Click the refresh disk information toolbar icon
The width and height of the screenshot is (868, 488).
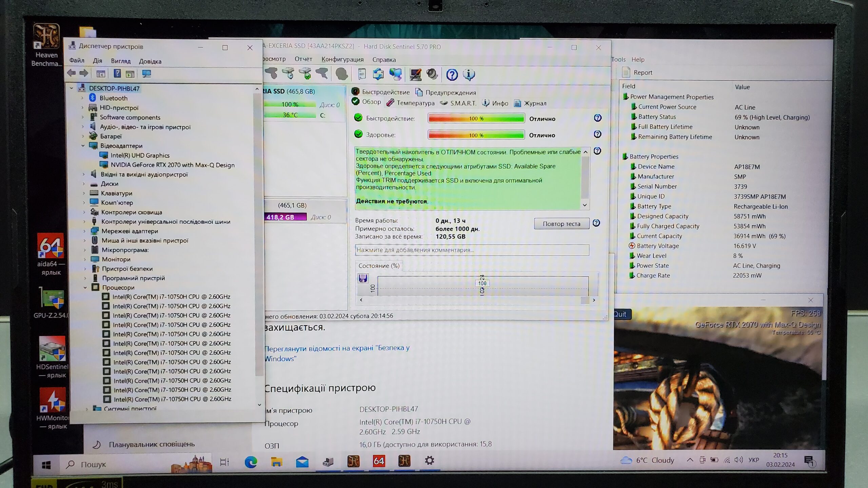click(378, 74)
